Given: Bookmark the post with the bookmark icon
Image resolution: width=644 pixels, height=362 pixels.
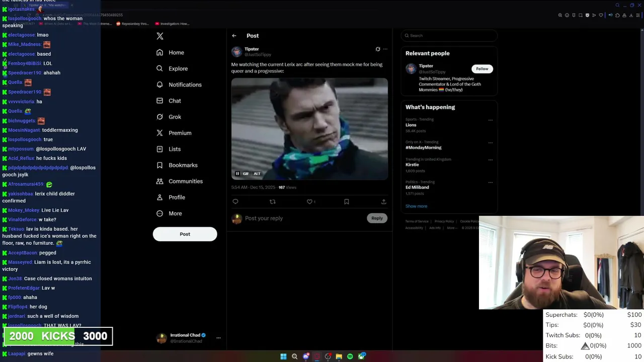Looking at the screenshot, I should 347,202.
